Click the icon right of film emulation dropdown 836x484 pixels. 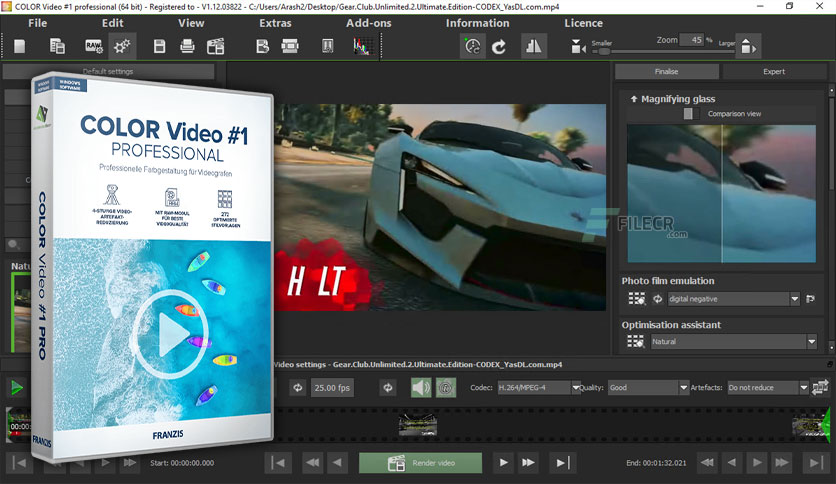coord(810,299)
